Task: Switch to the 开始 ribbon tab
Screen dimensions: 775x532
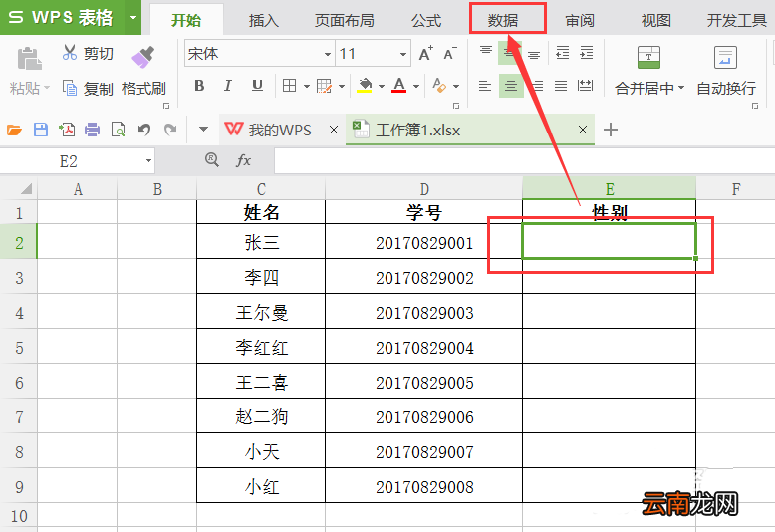Action: point(186,20)
